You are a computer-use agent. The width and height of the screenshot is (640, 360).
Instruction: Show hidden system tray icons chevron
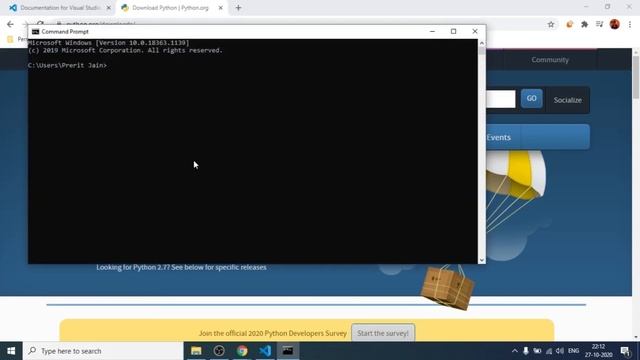(515, 351)
